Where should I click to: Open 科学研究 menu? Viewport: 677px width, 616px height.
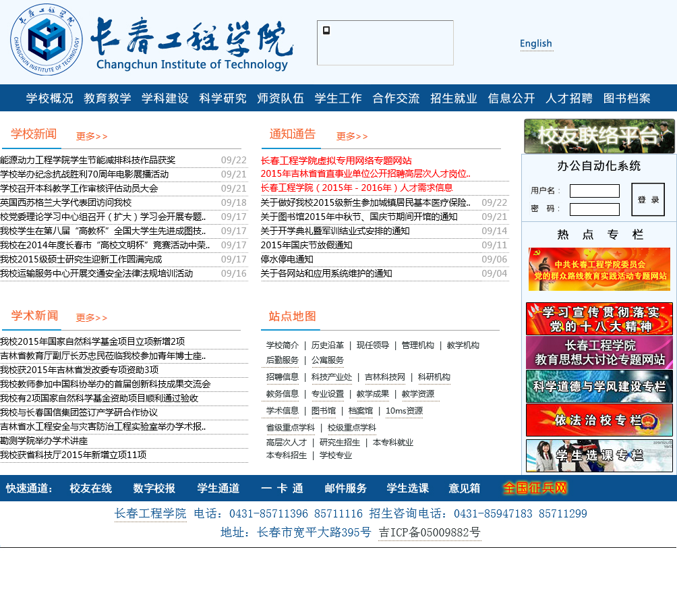(x=223, y=98)
